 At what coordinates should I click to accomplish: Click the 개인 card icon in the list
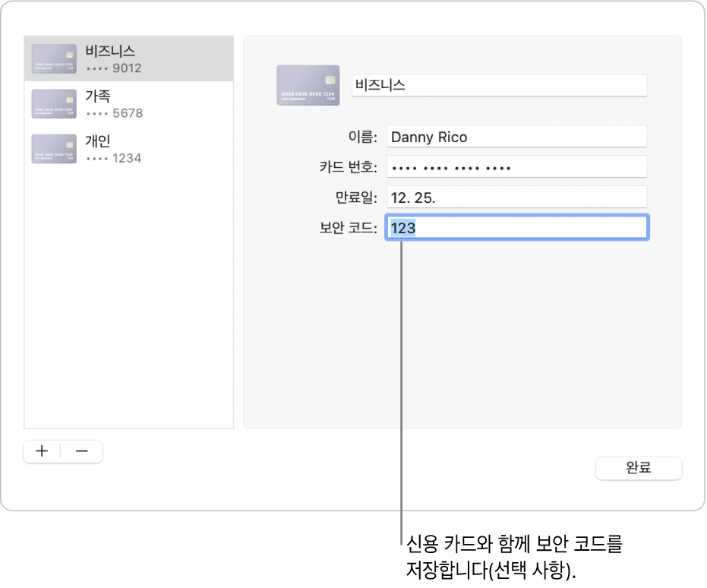point(54,149)
